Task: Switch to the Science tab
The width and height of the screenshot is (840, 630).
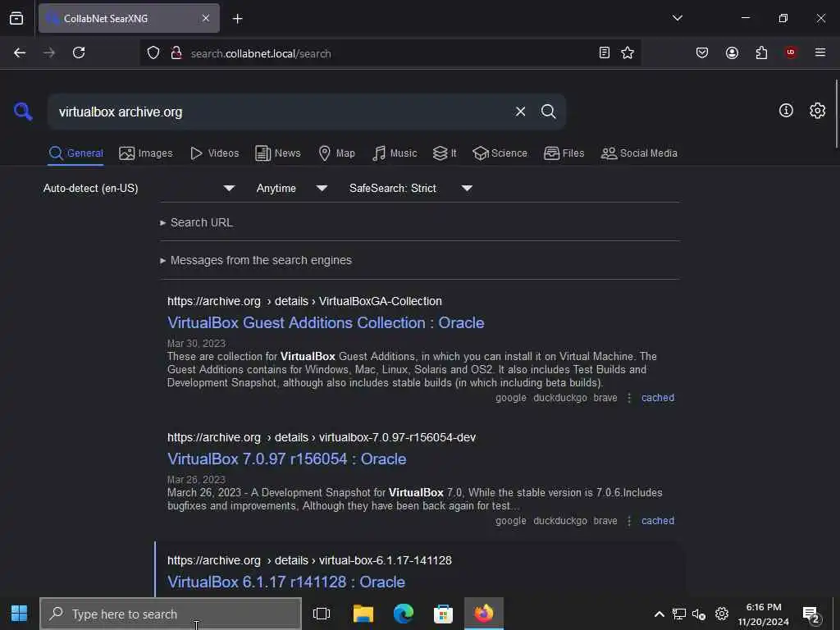Action: point(500,153)
